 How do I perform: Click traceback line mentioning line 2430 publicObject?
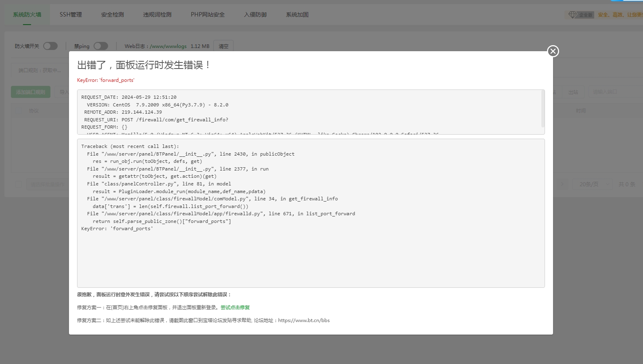pyautogui.click(x=191, y=154)
